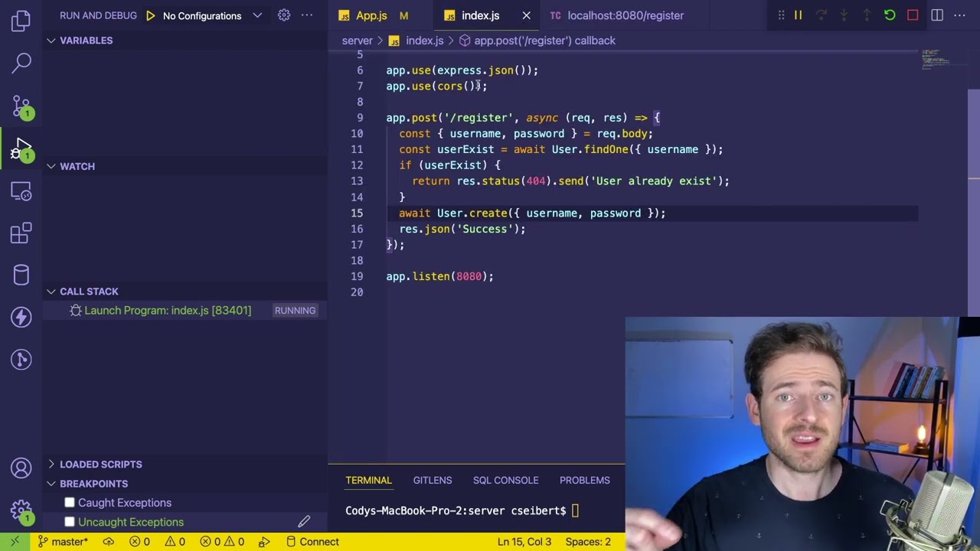Collapse the Watch section
The width and height of the screenshot is (980, 551).
tap(51, 166)
